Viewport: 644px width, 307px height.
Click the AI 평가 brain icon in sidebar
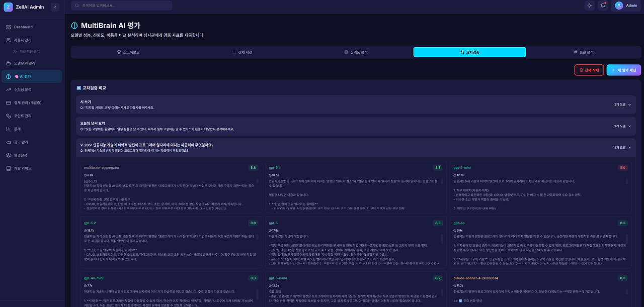point(9,76)
